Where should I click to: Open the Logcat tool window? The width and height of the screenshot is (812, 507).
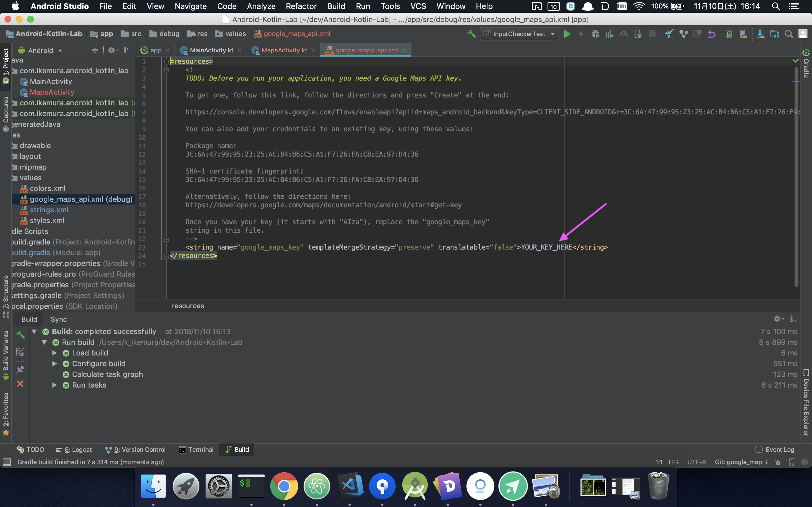(78, 450)
